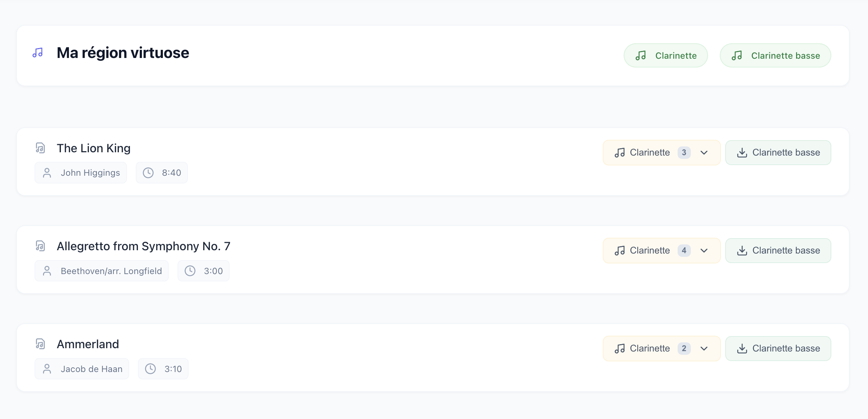Expand the Clarinette dropdown for The Lion King
868x419 pixels.
pyautogui.click(x=704, y=153)
